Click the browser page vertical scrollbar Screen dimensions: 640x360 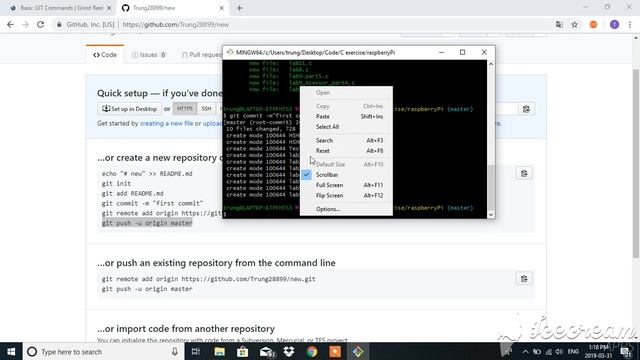pos(636,163)
